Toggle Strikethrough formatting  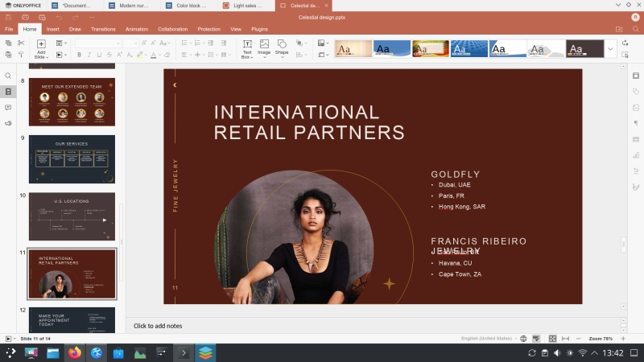pyautogui.click(x=109, y=55)
